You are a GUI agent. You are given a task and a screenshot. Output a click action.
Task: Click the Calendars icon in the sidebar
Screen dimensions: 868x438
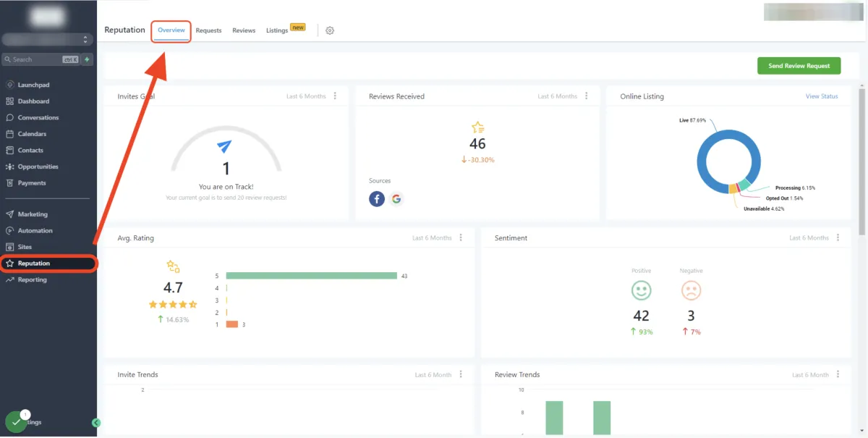[x=10, y=134]
